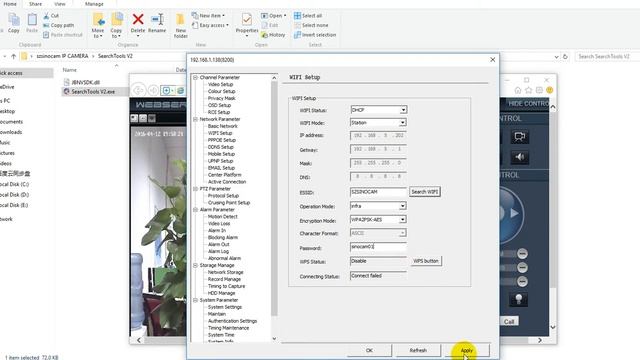Collapse the Channel Parameter tree node

click(x=195, y=77)
